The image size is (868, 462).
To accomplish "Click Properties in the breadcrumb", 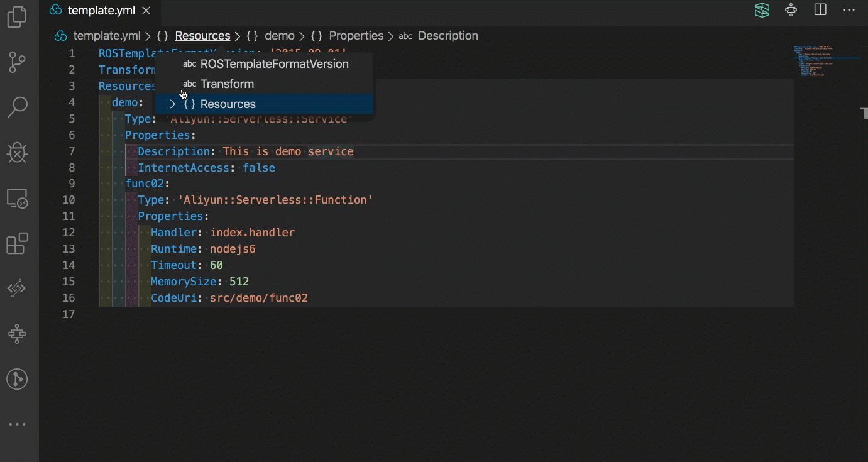I will click(356, 36).
